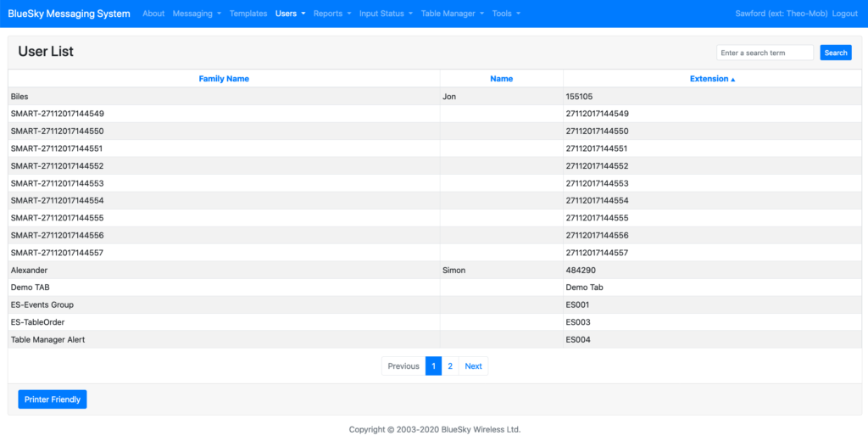Expand the Input Status dropdown menu
The image size is (868, 441).
tap(386, 14)
